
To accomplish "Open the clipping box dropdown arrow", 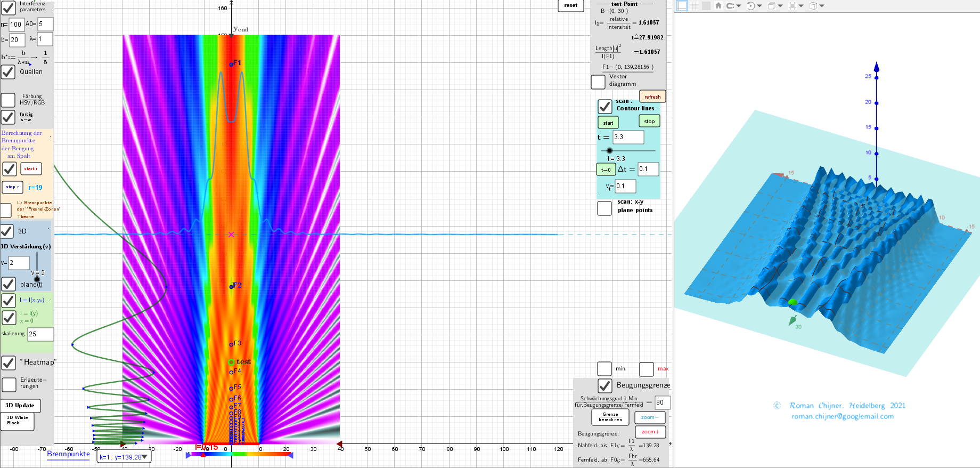I will (801, 6).
